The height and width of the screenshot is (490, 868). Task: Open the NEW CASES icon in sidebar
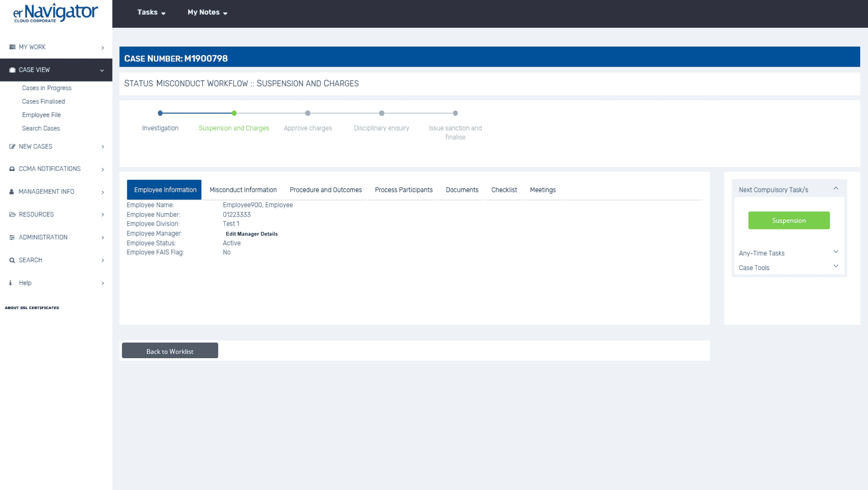click(12, 147)
